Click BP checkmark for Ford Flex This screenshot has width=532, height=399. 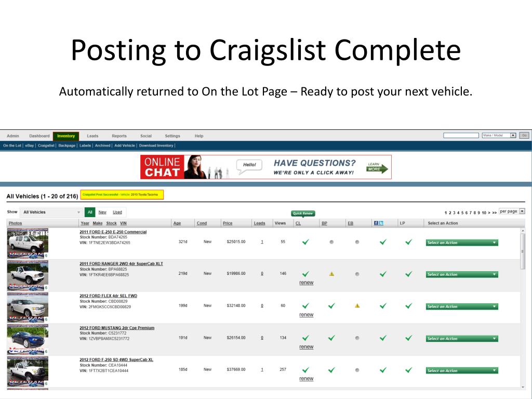click(x=331, y=305)
